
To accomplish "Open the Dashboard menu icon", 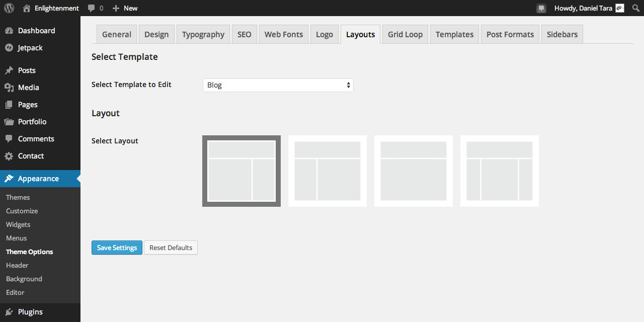I will [x=11, y=30].
